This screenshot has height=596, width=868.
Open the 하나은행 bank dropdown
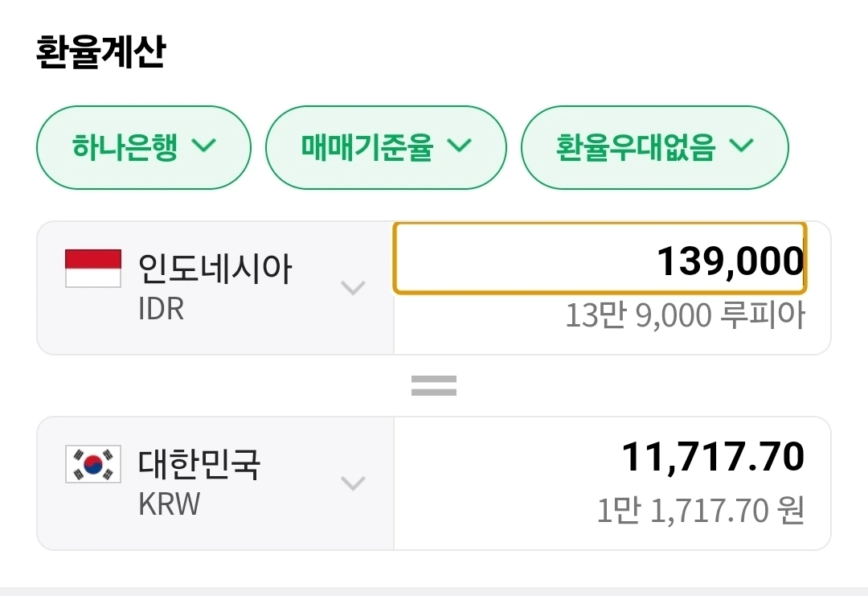[143, 147]
